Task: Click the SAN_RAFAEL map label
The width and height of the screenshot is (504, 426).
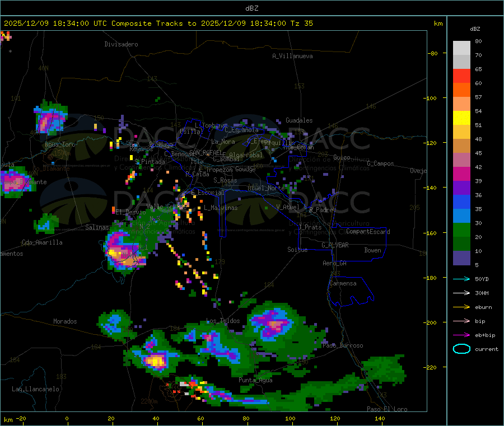Action: point(206,152)
